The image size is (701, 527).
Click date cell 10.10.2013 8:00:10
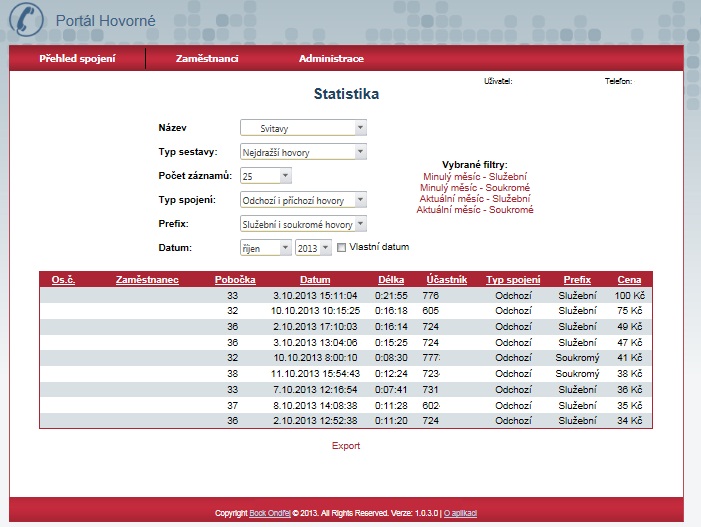(x=315, y=358)
